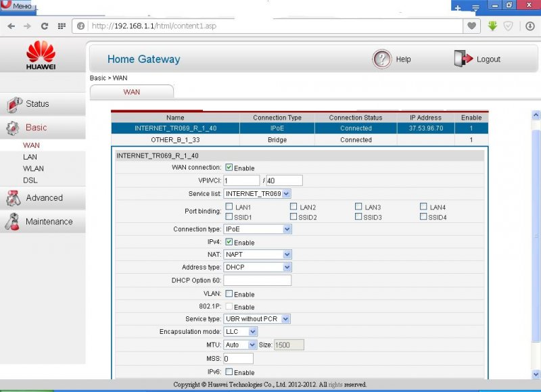Click the Advanced section icon
Image resolution: width=541 pixels, height=392 pixels.
[14, 198]
